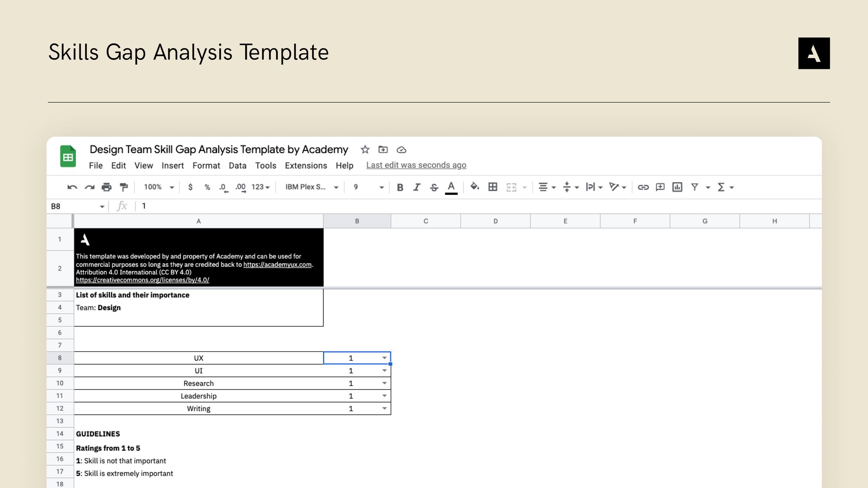Star the document title
Screen dimensions: 868x488
pyautogui.click(x=365, y=150)
